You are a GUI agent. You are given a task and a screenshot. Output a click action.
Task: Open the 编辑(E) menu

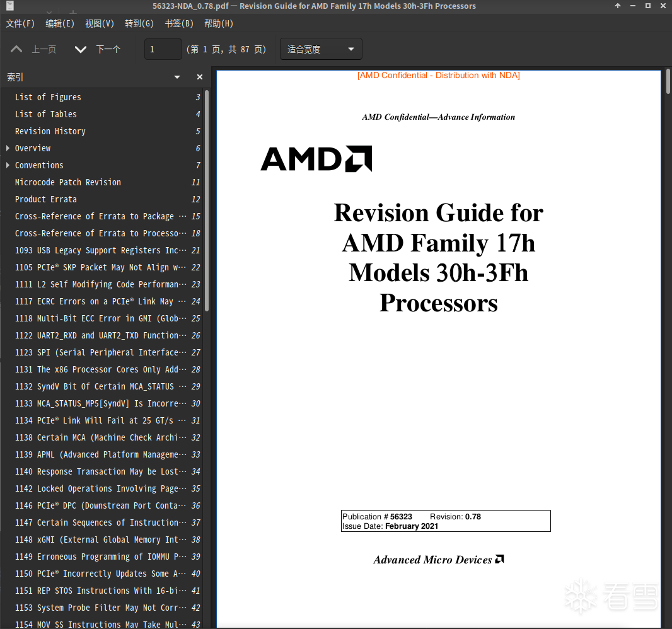[60, 23]
